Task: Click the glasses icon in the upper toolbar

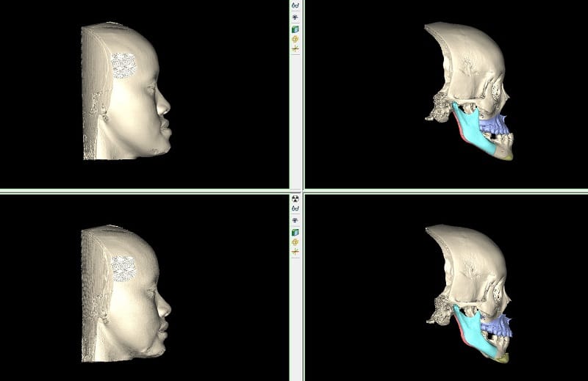Action: (x=295, y=4)
